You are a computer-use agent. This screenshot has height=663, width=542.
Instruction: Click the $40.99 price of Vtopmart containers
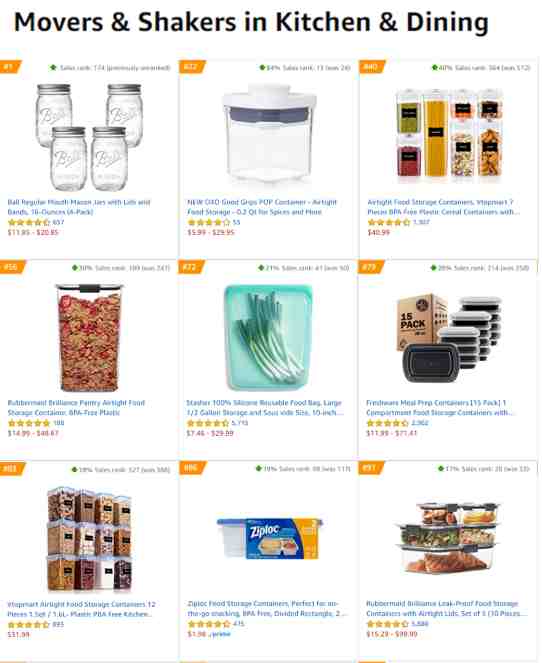pos(378,232)
